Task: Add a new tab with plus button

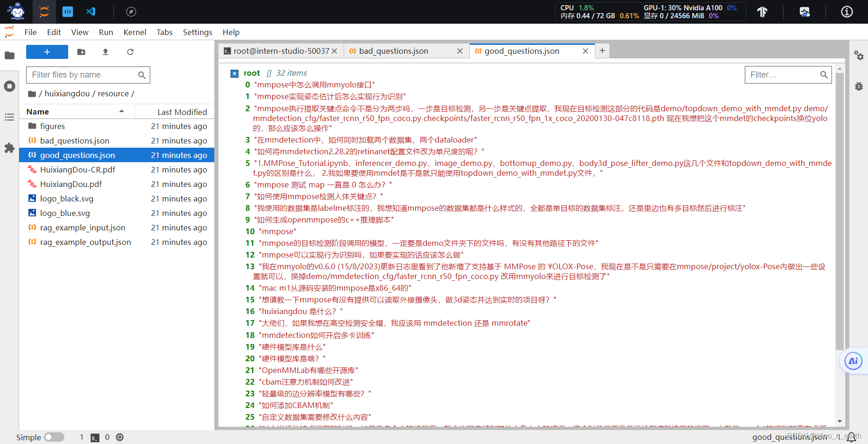Action: pyautogui.click(x=602, y=50)
